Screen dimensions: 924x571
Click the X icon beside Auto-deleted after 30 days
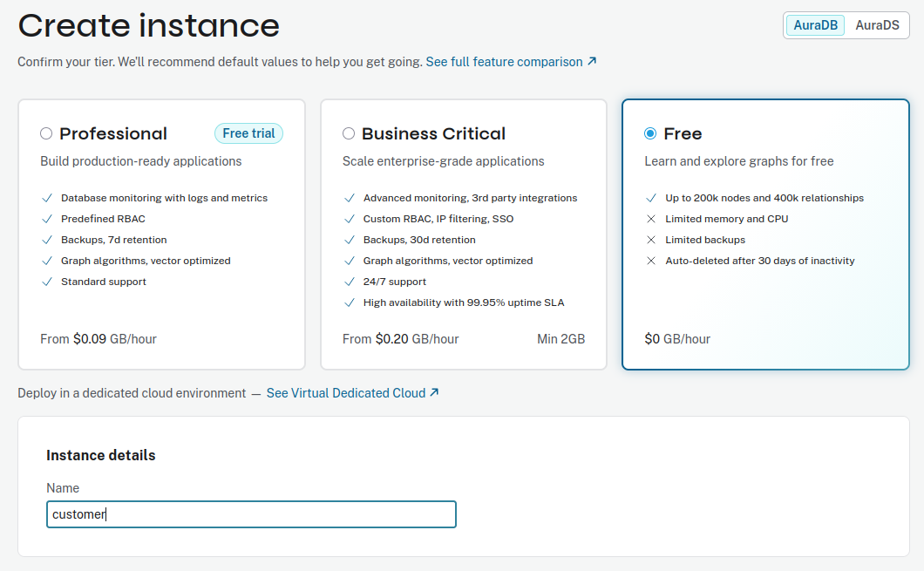pyautogui.click(x=650, y=261)
